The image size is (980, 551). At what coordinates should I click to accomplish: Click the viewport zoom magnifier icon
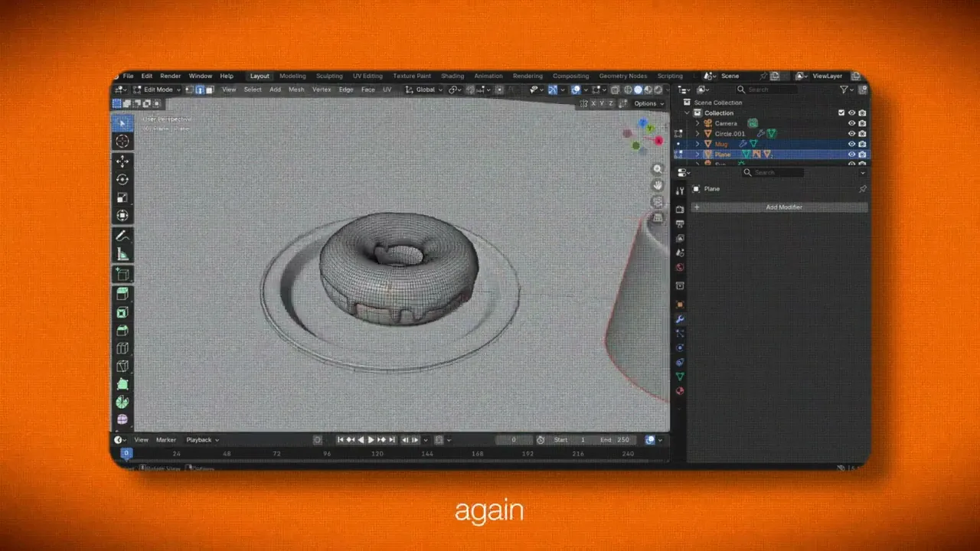click(x=658, y=169)
